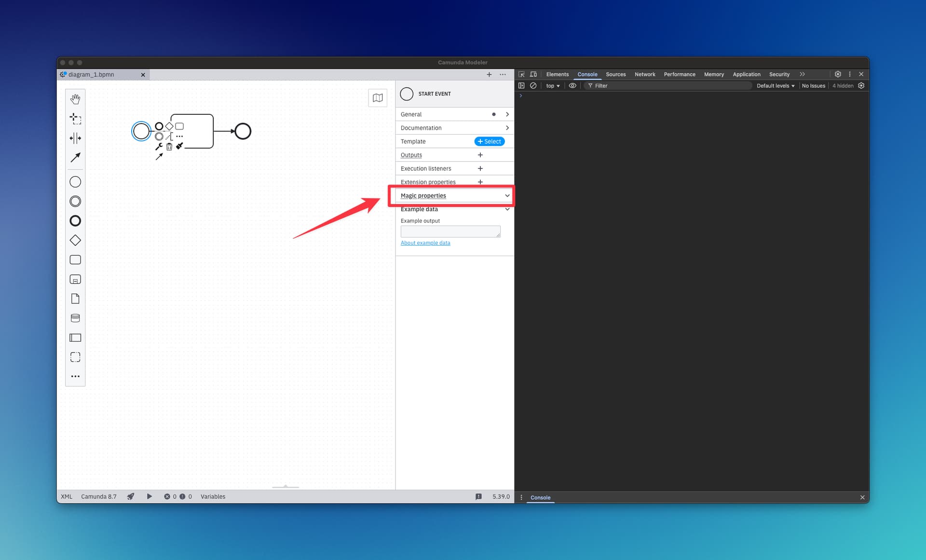This screenshot has height=560, width=926.
Task: Open the Default levels dropdown in the console
Action: [x=775, y=86]
